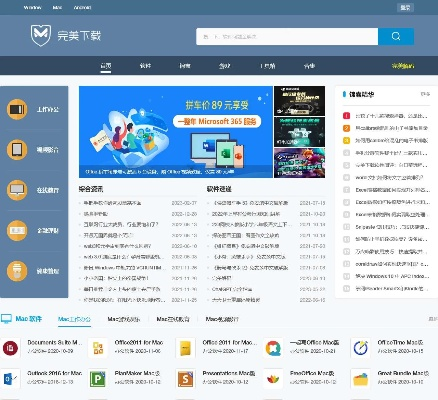Image resolution: width=438 pixels, height=400 pixels.
Task: Open the Mac link in top bar
Action: click(57, 7)
